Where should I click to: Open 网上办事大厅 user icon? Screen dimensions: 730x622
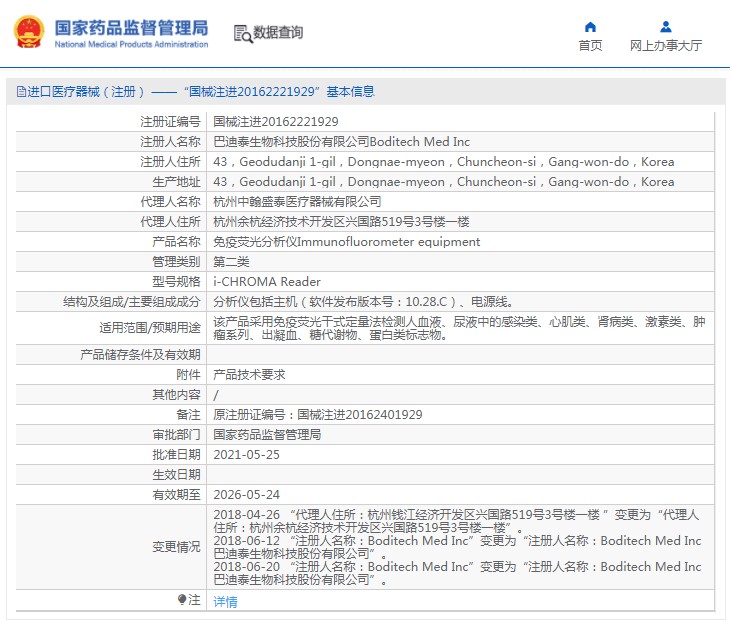click(666, 27)
